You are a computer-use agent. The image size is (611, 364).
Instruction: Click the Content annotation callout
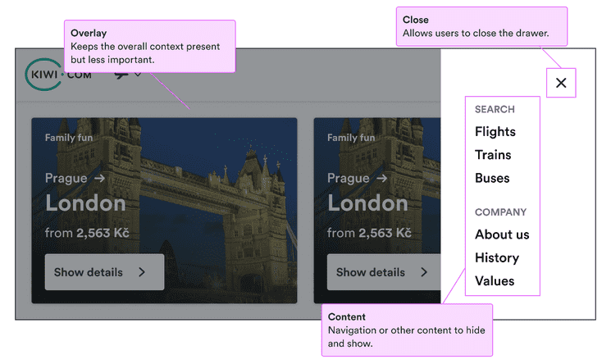[x=406, y=330]
